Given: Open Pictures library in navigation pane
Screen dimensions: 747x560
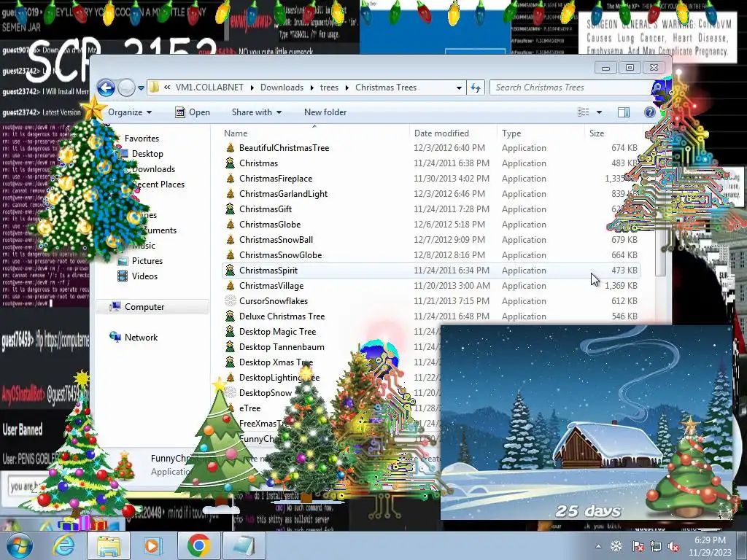Looking at the screenshot, I should (147, 261).
